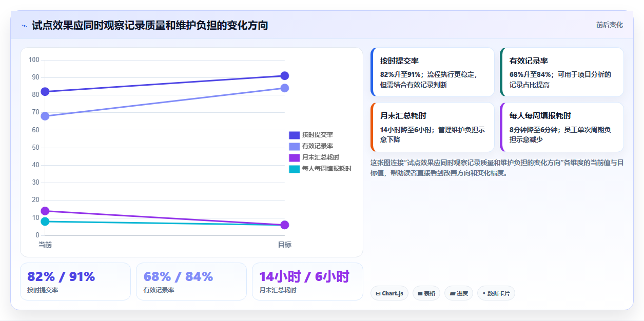Select the 14小时 / 6小时 stat tile

pos(307,282)
